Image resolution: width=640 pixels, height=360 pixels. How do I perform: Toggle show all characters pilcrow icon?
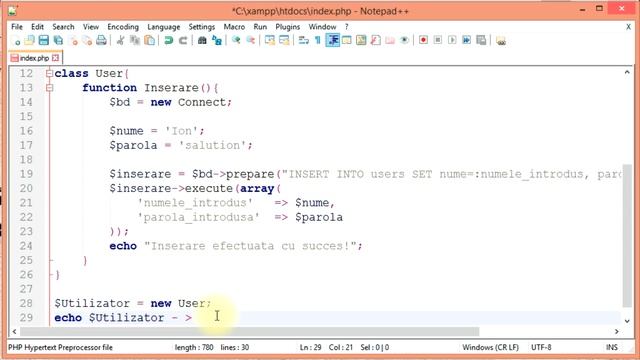click(x=318, y=40)
